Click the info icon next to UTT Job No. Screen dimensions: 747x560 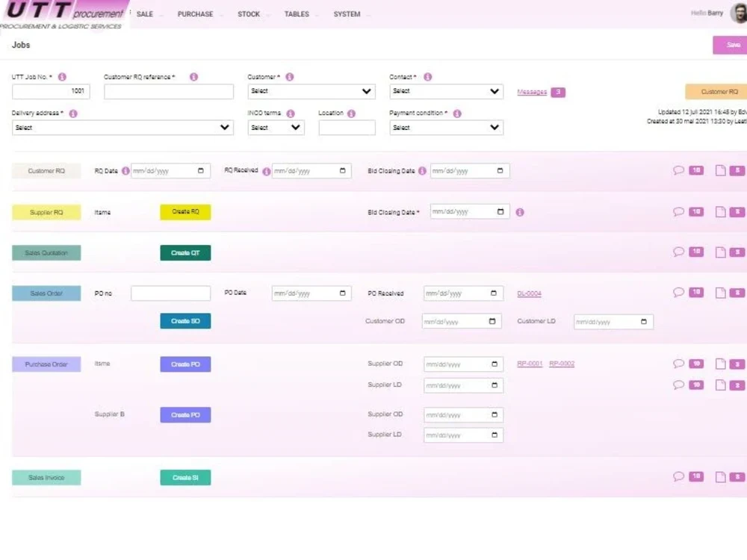click(x=62, y=77)
